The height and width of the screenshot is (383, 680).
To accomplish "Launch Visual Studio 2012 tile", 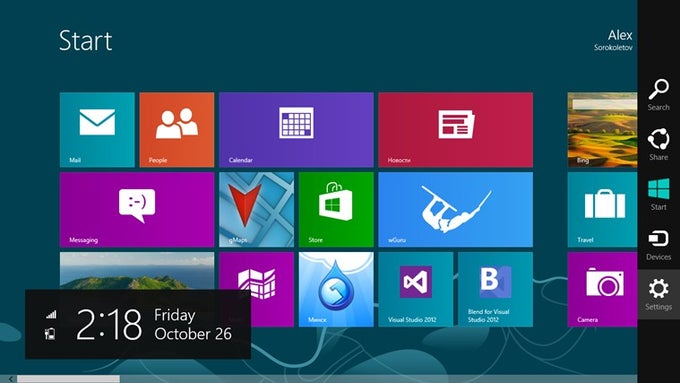I will 416,289.
